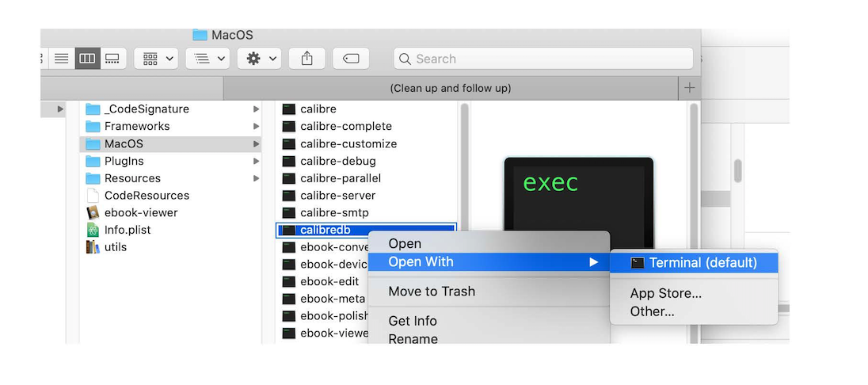Switch Finder to list view
This screenshot has width=868, height=385.
[x=62, y=59]
